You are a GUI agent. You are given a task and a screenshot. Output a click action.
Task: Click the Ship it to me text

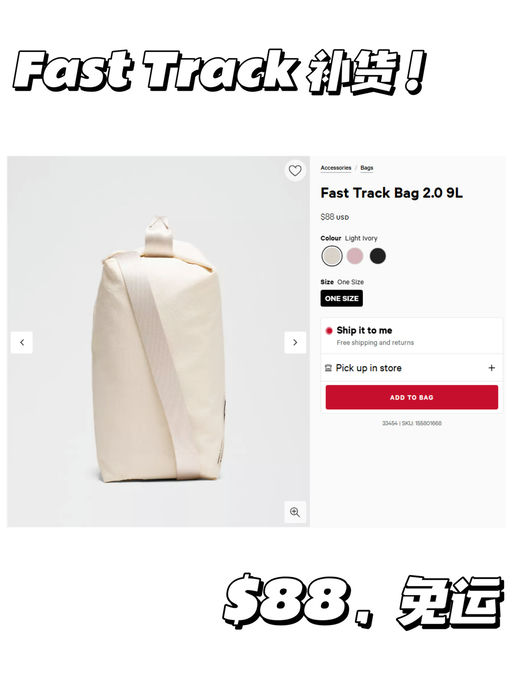(364, 330)
